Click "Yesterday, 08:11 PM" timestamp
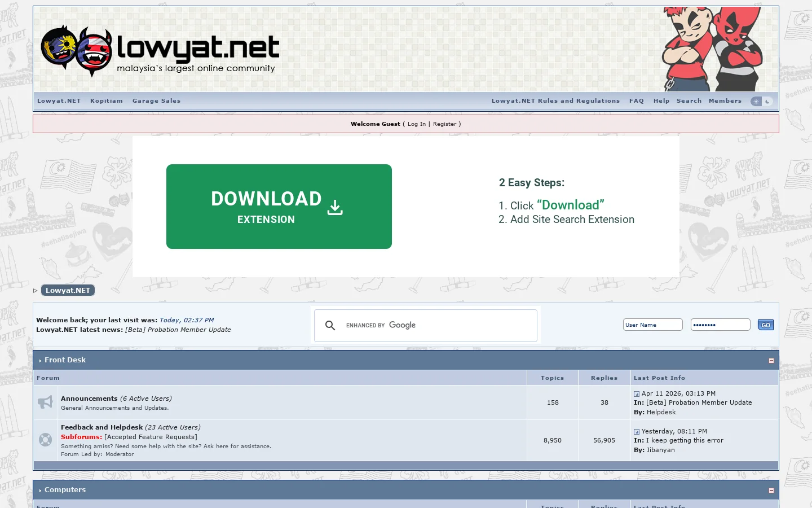The width and height of the screenshot is (812, 508). [x=674, y=432]
